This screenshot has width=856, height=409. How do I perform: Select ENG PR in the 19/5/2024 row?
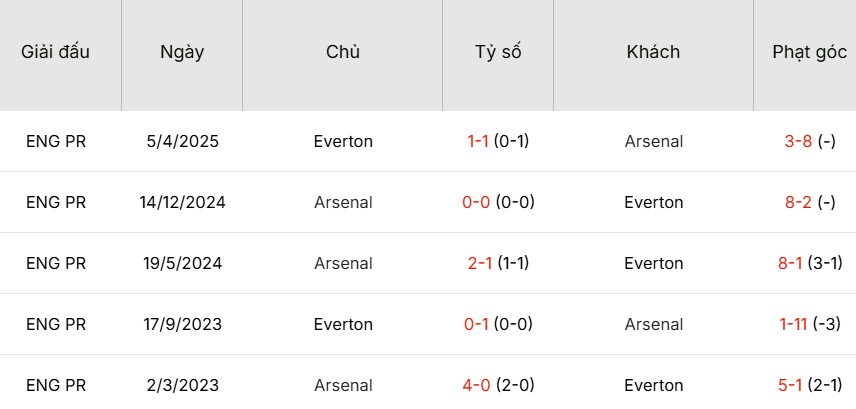[56, 263]
